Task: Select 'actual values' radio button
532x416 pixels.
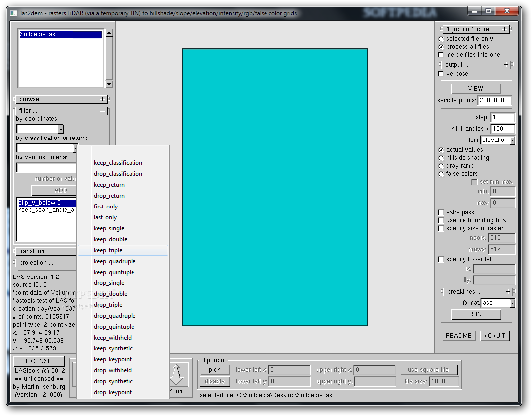Action: click(x=441, y=150)
